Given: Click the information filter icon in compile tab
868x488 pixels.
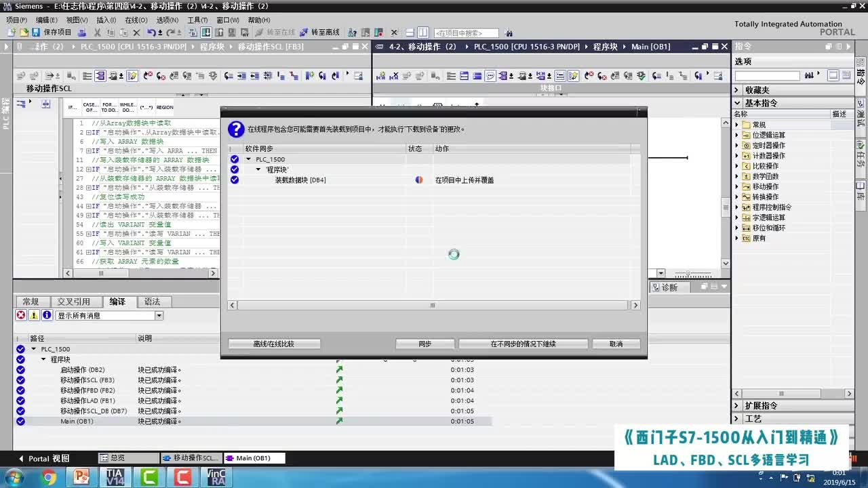Looking at the screenshot, I should coord(47,315).
